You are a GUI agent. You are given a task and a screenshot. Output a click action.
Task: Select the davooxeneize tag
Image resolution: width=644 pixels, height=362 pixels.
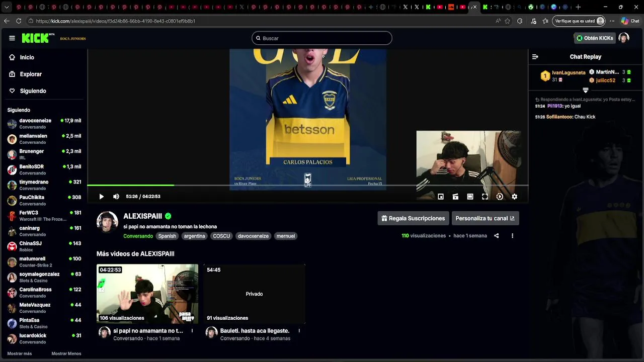(x=253, y=236)
